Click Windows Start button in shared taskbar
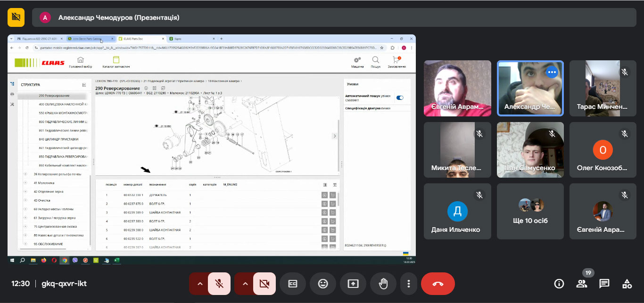Screen dimensions: 644x303 point(12,260)
